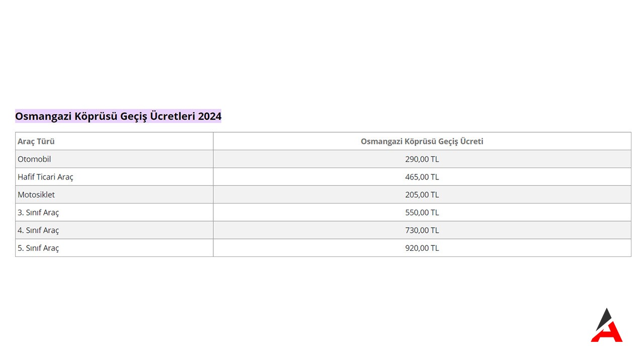Select the Osmangazi Köprüsü Geçiş Ücreti column header

tap(422, 141)
